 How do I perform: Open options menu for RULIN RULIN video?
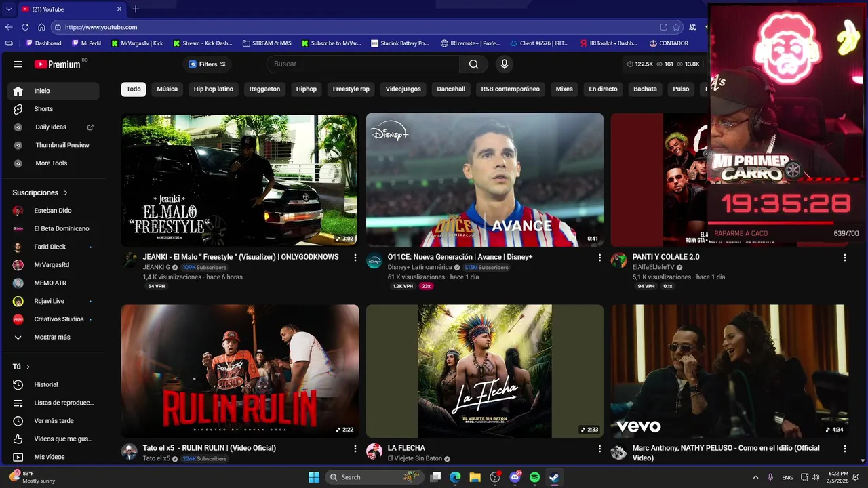coord(355,449)
